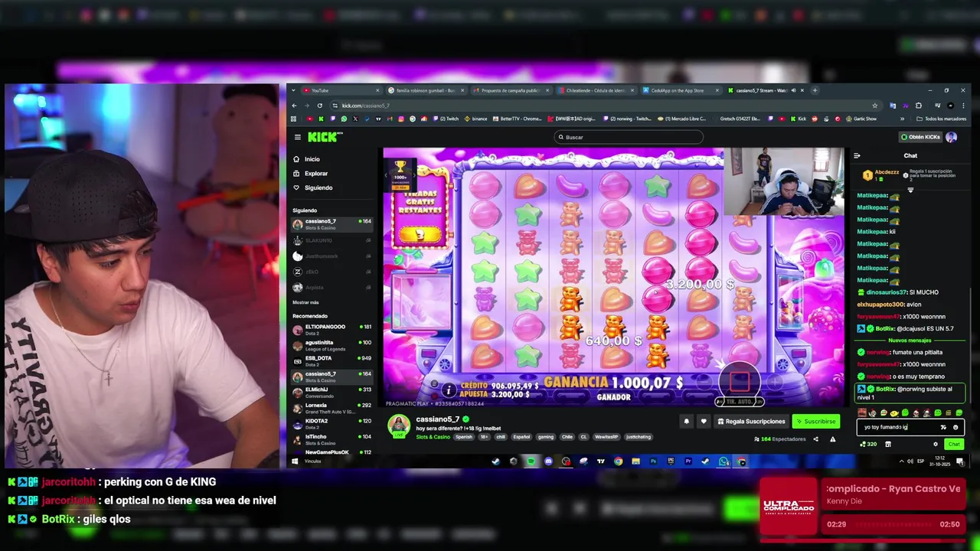
Task: Open ELMichiJ Conversando channel
Action: [x=332, y=392]
